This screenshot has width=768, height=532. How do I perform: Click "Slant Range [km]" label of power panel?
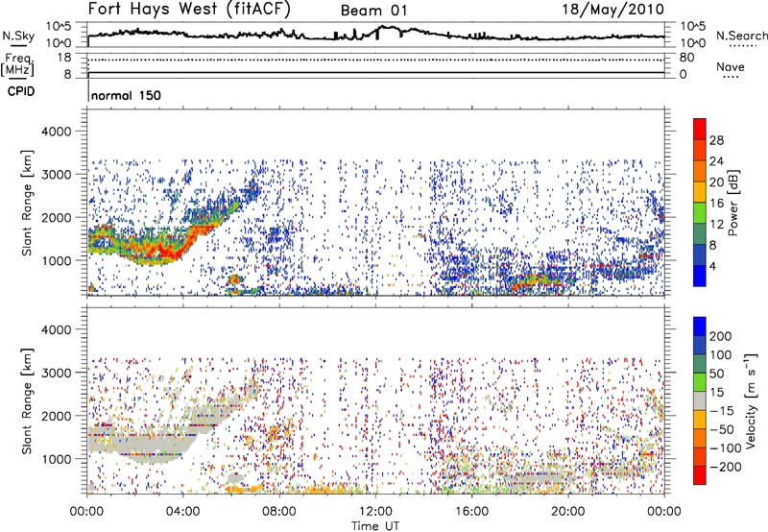[27, 203]
